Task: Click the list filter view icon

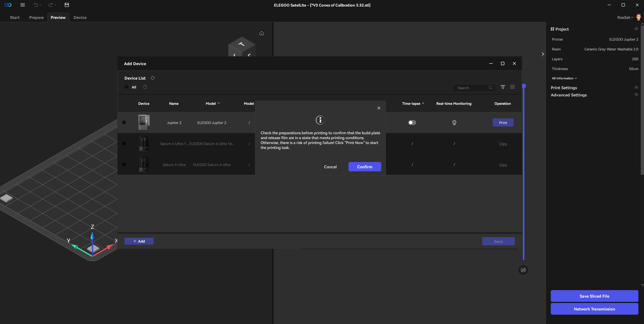Action: coord(503,87)
